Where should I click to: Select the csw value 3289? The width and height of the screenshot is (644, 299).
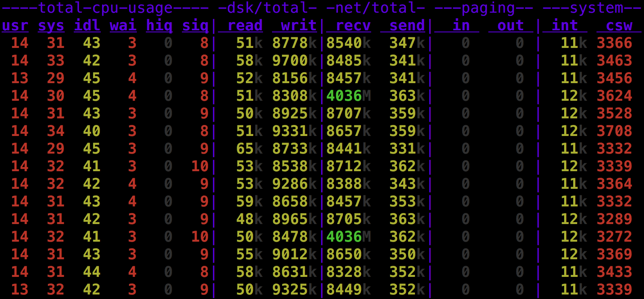[615, 219]
